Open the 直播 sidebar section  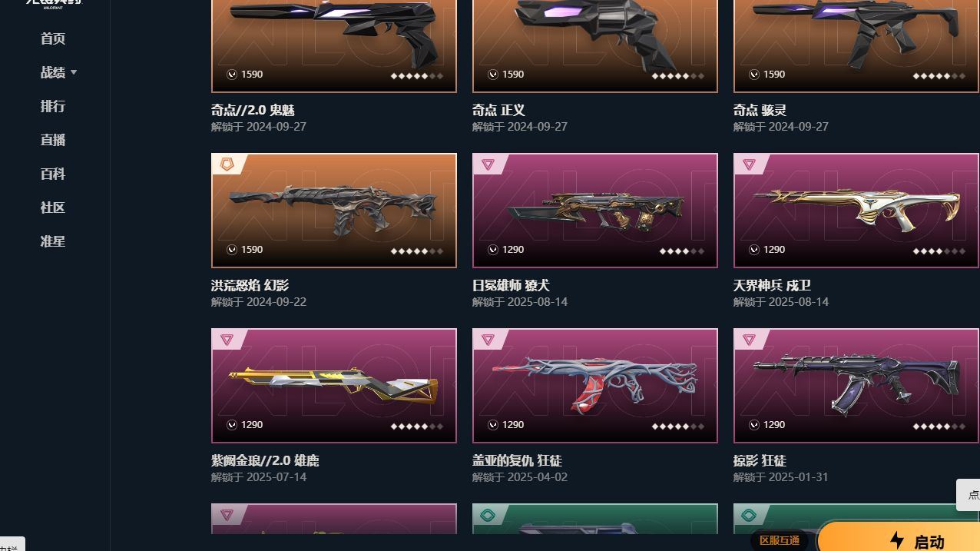pos(53,140)
